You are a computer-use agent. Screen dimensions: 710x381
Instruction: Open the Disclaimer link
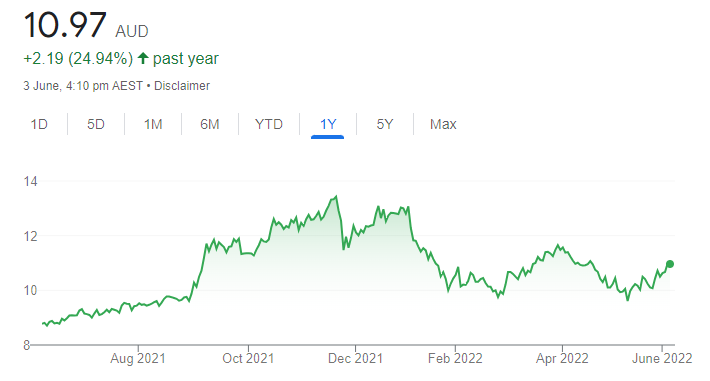(182, 86)
